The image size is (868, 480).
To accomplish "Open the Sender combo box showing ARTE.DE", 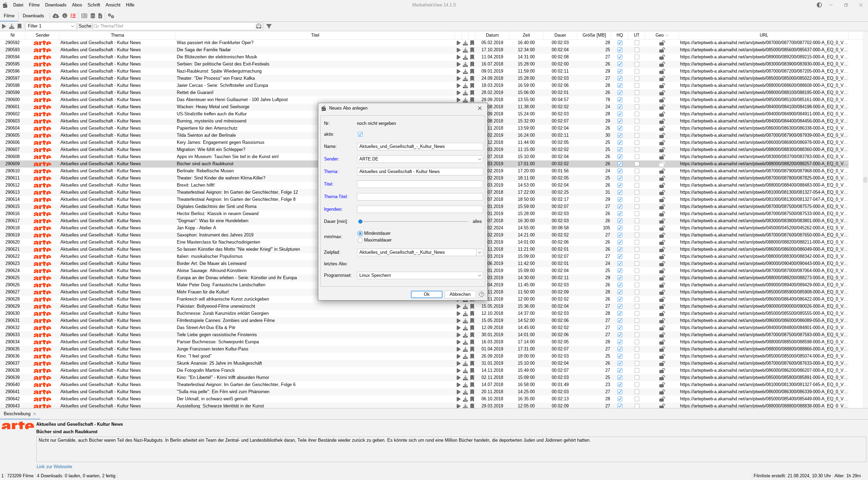I will tap(420, 159).
